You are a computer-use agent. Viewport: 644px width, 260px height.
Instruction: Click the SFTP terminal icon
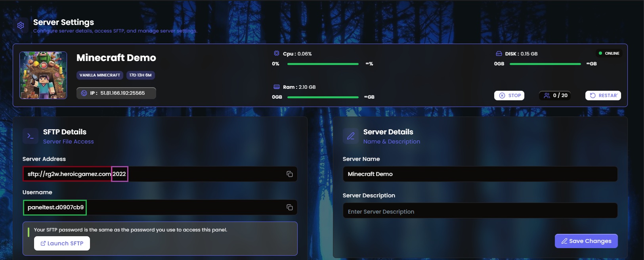pyautogui.click(x=31, y=136)
